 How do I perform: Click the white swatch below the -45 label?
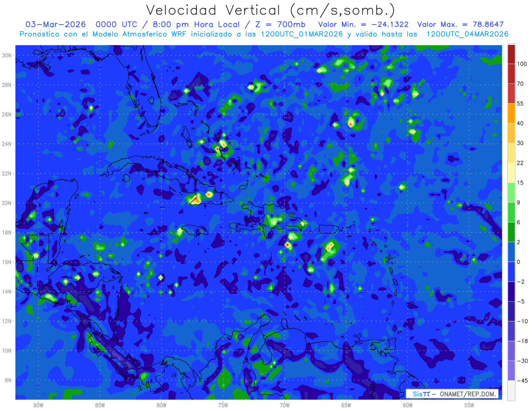pos(511,390)
